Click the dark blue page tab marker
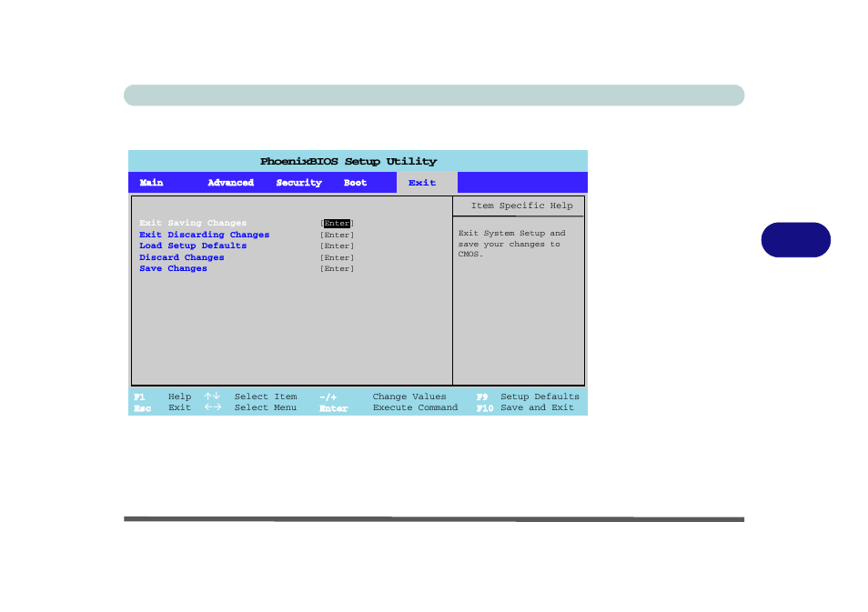868x612 pixels. coord(795,239)
